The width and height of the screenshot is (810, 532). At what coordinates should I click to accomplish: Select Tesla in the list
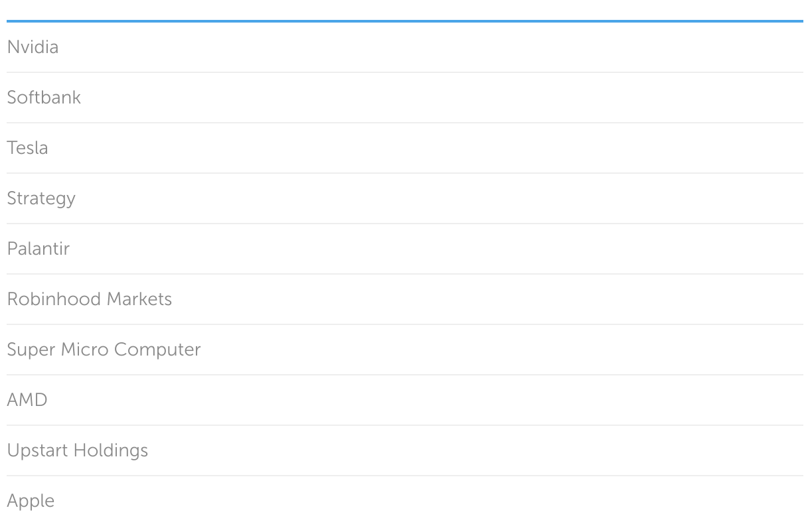27,148
